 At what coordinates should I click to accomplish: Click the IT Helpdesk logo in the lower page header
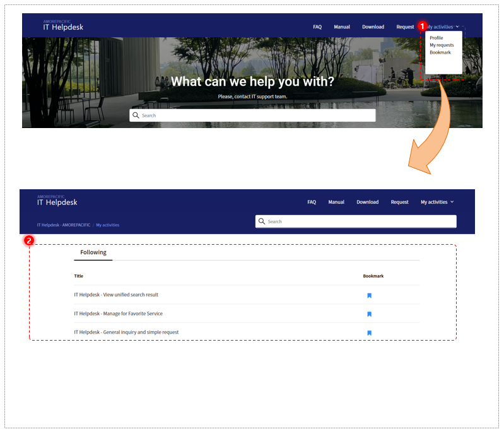[57, 201]
